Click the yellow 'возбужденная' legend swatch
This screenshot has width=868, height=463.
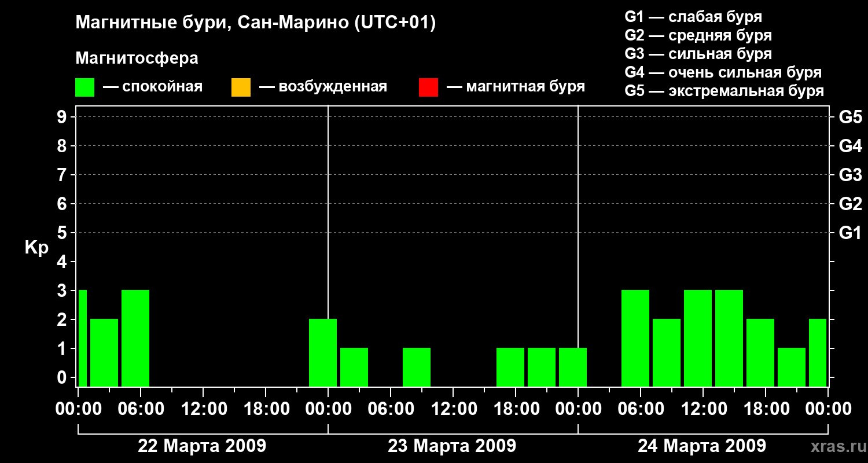[x=241, y=87]
